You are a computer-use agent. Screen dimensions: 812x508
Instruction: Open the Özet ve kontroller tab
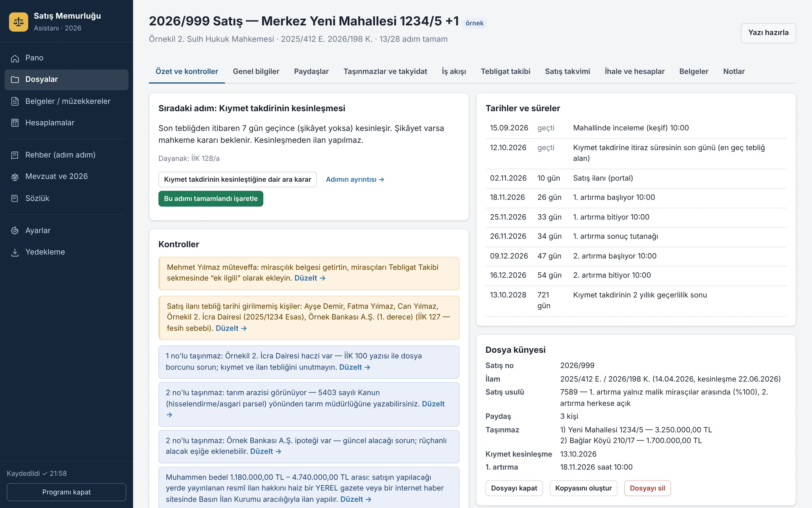[x=187, y=71]
